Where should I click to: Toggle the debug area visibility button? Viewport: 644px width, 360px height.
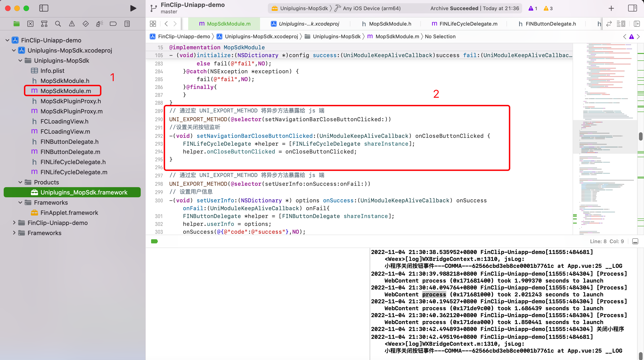[635, 241]
